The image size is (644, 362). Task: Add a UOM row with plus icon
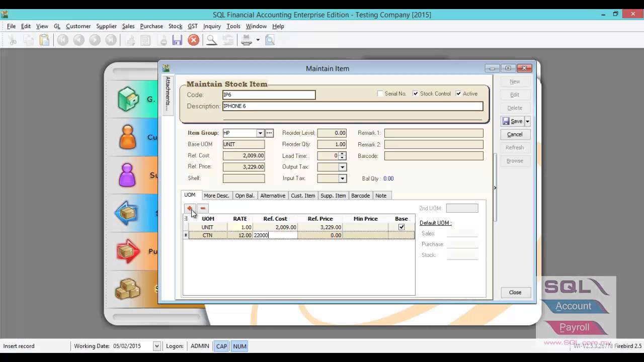tap(190, 208)
